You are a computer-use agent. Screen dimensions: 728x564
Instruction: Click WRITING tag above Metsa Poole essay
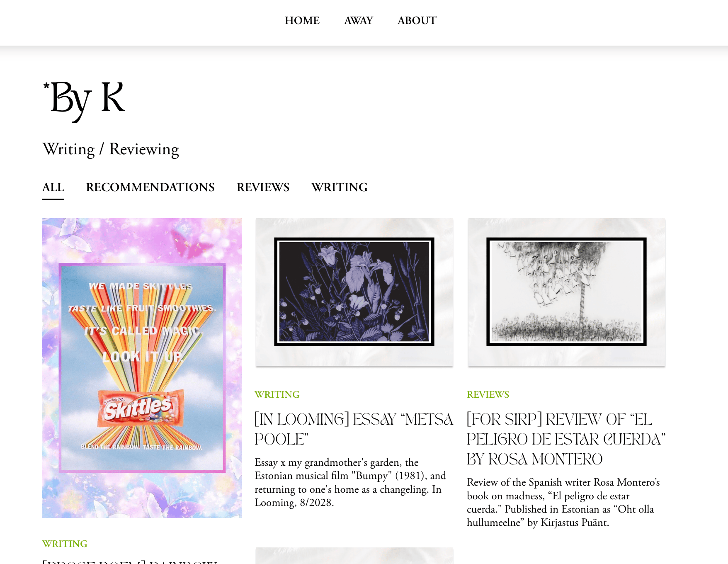[277, 394]
